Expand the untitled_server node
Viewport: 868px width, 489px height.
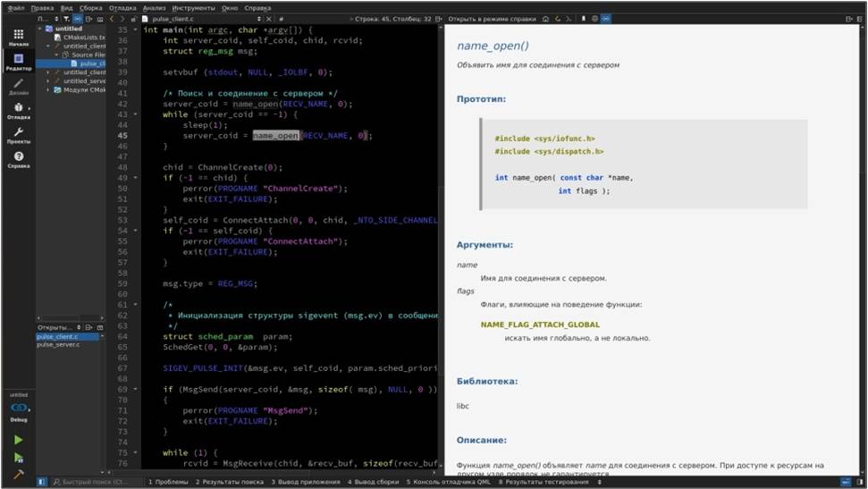pos(48,80)
